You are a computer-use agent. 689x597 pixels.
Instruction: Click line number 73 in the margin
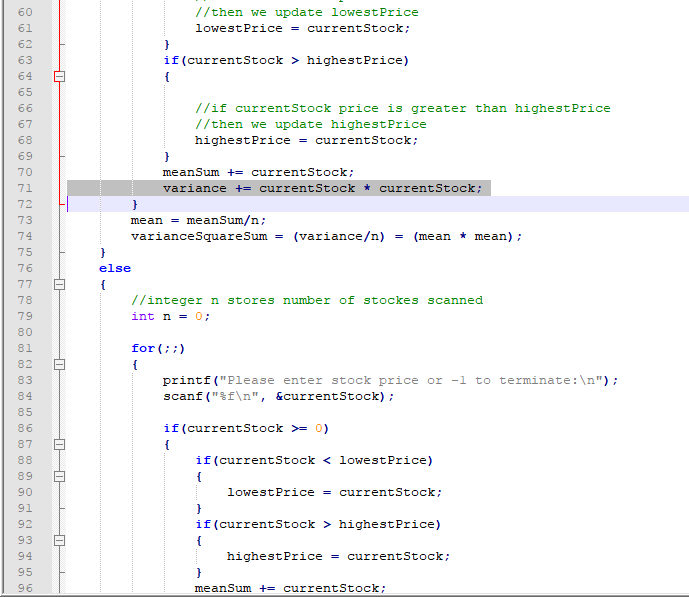[x=25, y=221]
